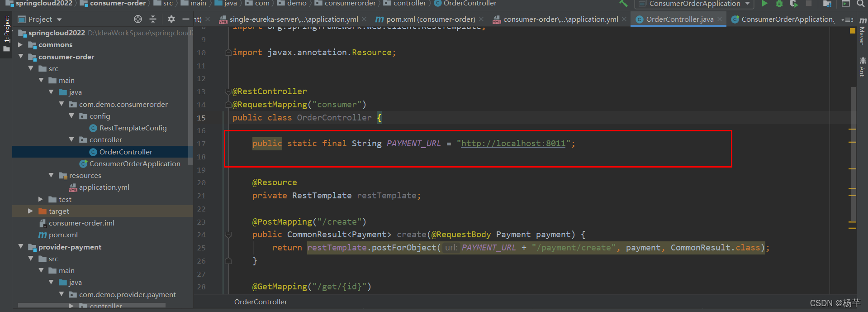868x312 pixels.
Task: Collapse the provider-payment module
Action: 20,246
